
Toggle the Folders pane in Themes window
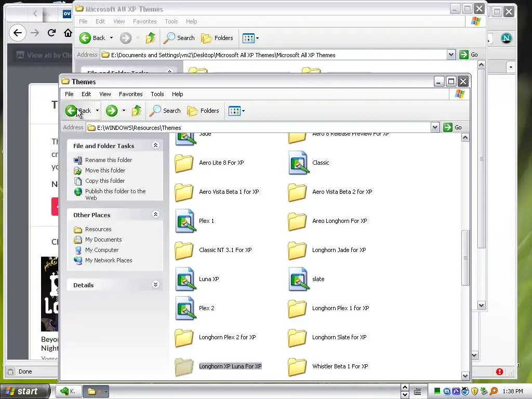(x=203, y=111)
